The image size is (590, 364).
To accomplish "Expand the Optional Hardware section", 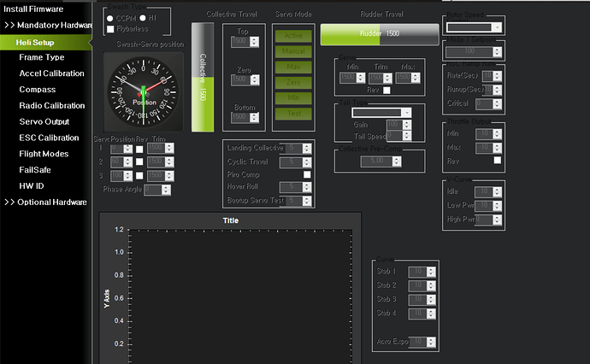I will click(46, 202).
